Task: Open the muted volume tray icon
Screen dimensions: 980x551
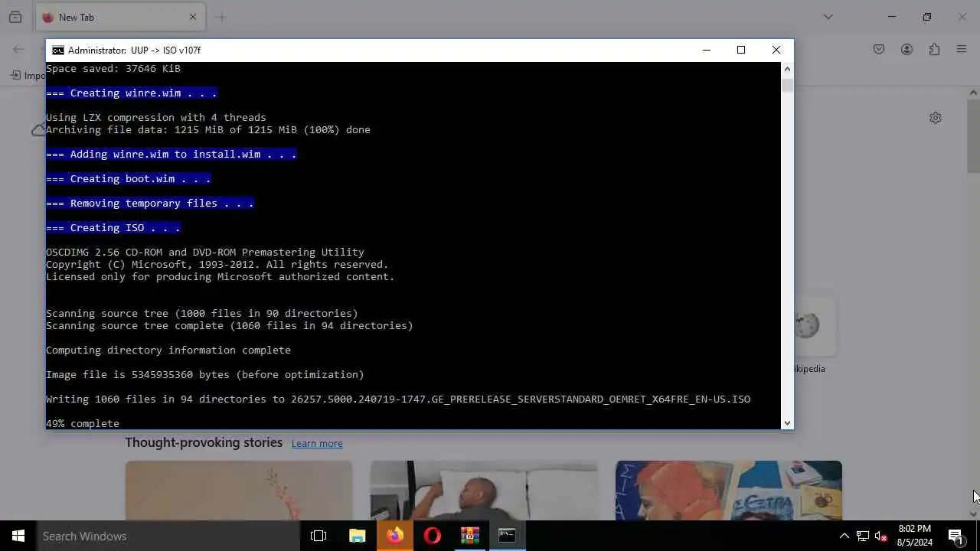Action: 880,536
